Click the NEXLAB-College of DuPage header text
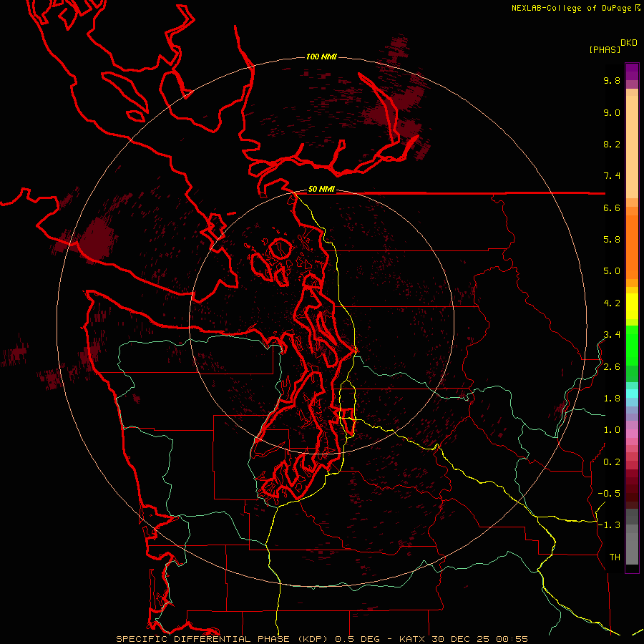 [572, 8]
